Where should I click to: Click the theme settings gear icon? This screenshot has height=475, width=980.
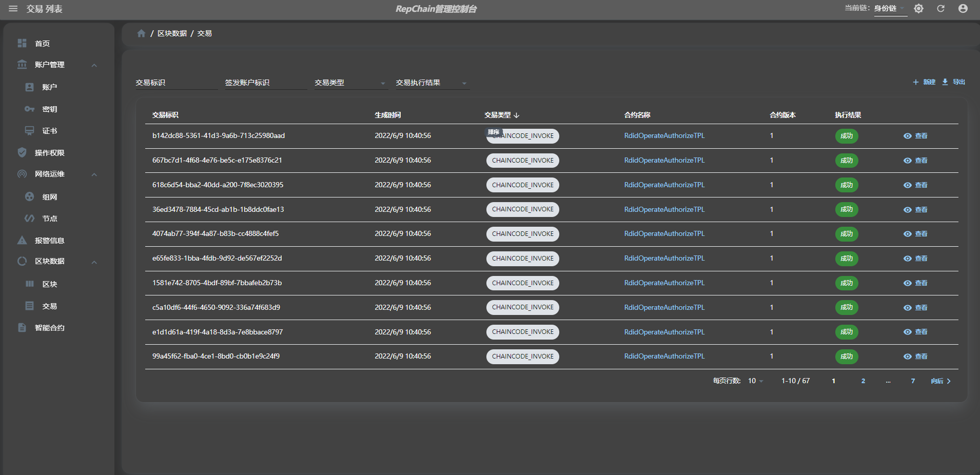(918, 9)
